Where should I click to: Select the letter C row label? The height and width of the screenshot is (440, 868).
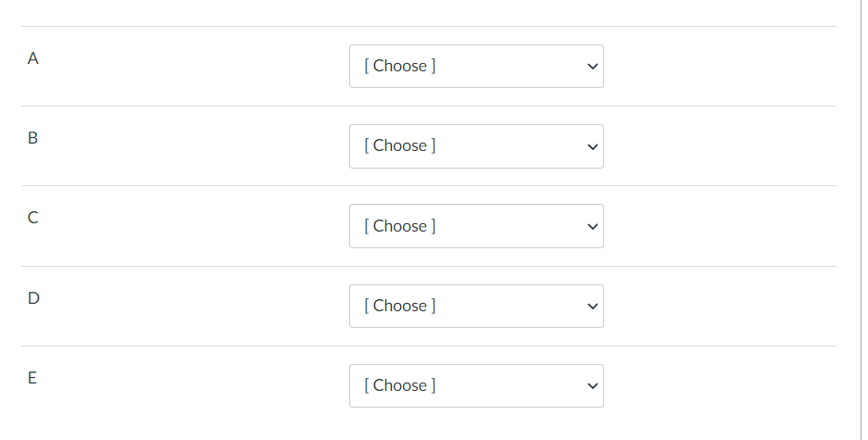click(x=33, y=219)
